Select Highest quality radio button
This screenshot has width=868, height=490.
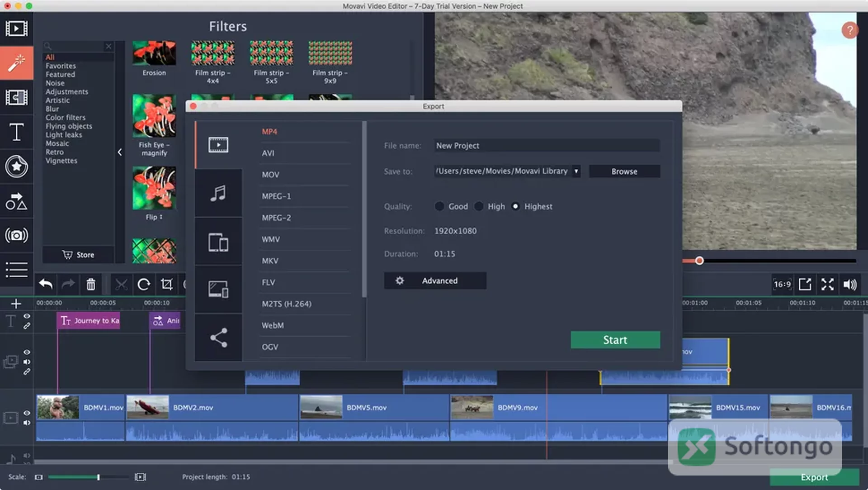coord(515,206)
